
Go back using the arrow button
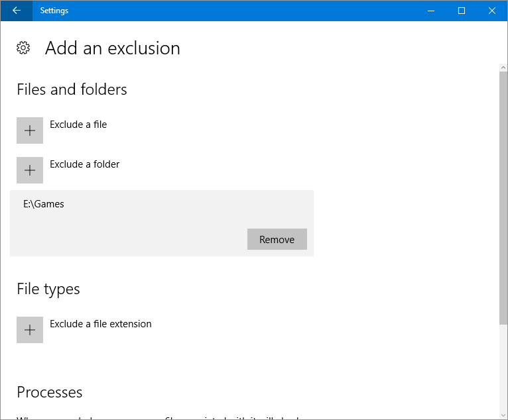coord(16,11)
